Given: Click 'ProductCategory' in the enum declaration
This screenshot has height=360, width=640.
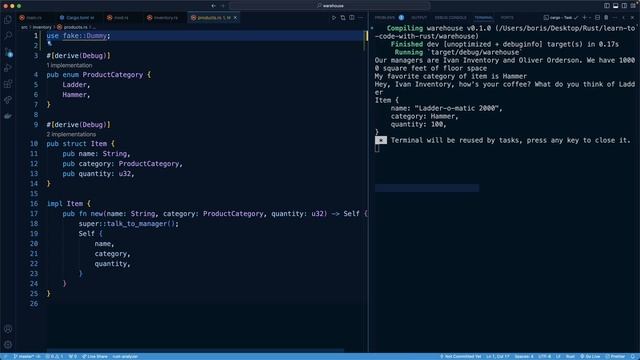Looking at the screenshot, I should click(113, 75).
